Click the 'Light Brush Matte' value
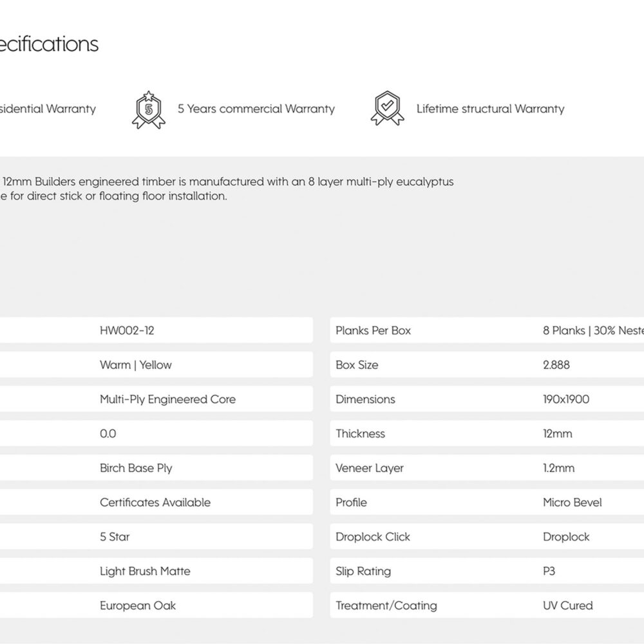The width and height of the screenshot is (644, 644). (x=145, y=571)
